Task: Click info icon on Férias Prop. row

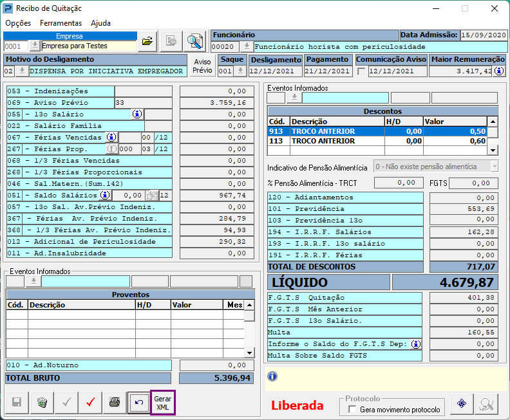Action: coord(111,149)
